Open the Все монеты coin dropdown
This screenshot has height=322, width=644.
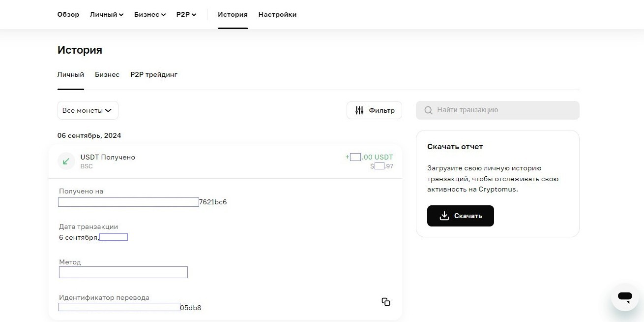[x=88, y=110]
